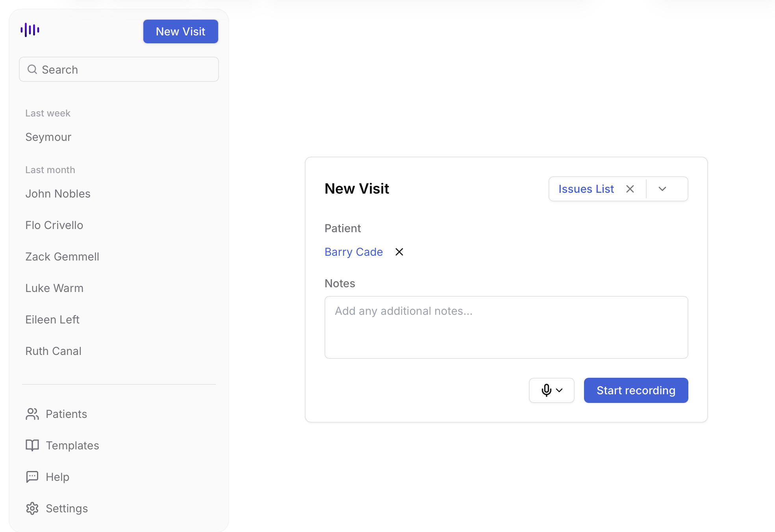
Task: Open Settings via the gear icon
Action: 32,508
